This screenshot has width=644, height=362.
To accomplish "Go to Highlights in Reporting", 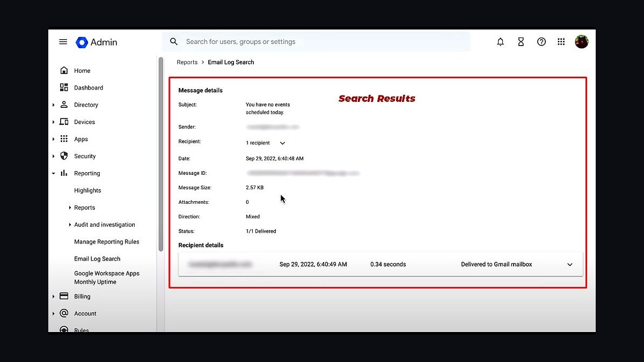I will (x=87, y=190).
